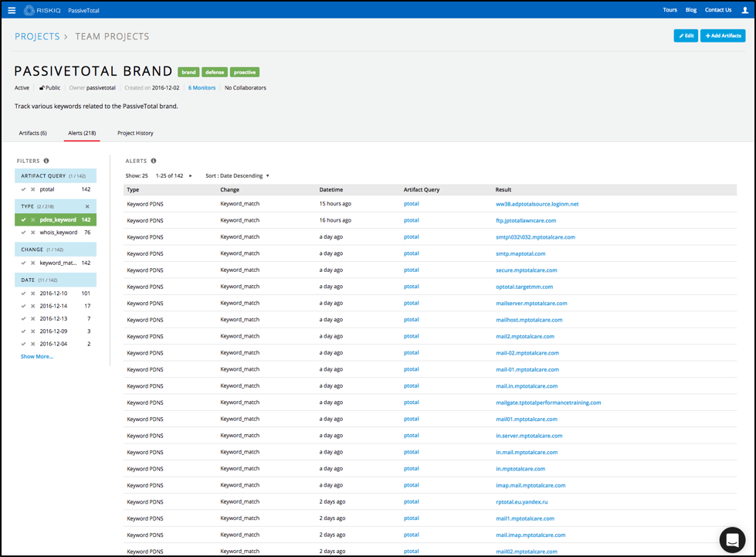Collapse the Type filter section header
The width and height of the screenshot is (756, 557).
click(x=56, y=206)
